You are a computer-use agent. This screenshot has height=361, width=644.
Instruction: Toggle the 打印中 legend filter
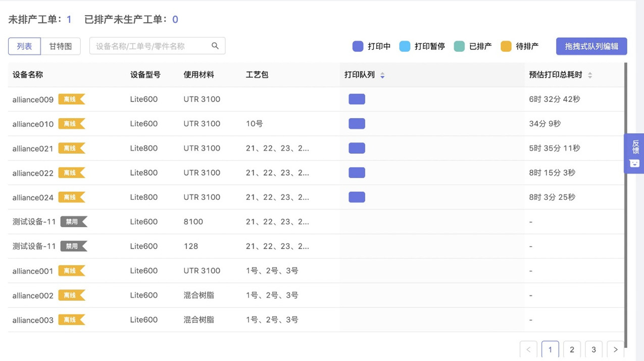pyautogui.click(x=371, y=46)
